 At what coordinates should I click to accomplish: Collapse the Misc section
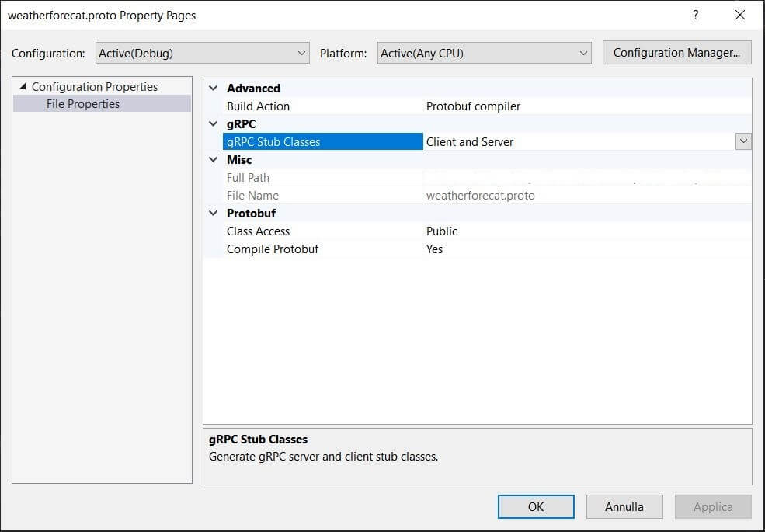pos(214,160)
